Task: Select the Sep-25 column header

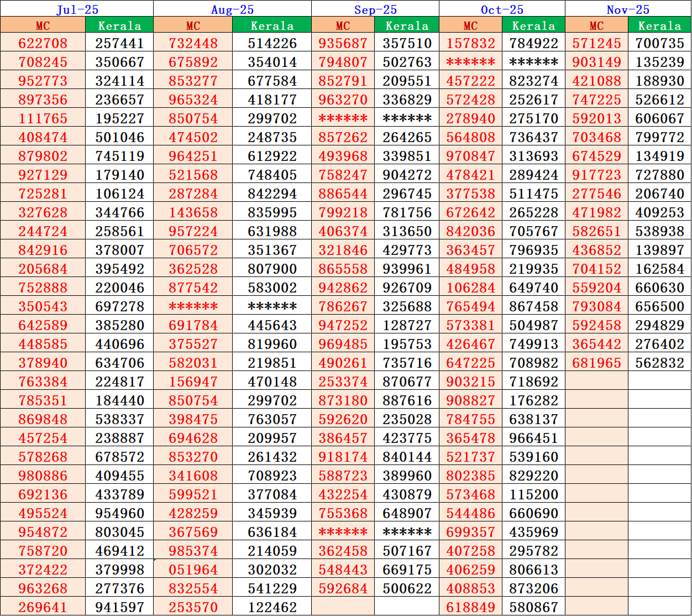Action: [375, 9]
